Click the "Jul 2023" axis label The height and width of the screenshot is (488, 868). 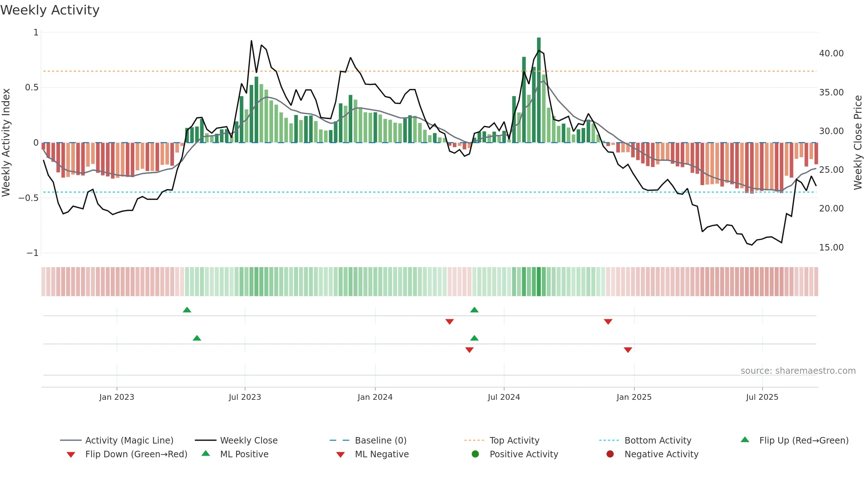point(245,397)
